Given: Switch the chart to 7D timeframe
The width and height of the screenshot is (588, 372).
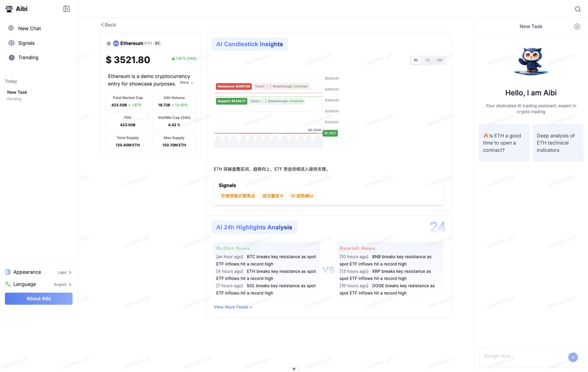Looking at the screenshot, I should click(x=427, y=60).
